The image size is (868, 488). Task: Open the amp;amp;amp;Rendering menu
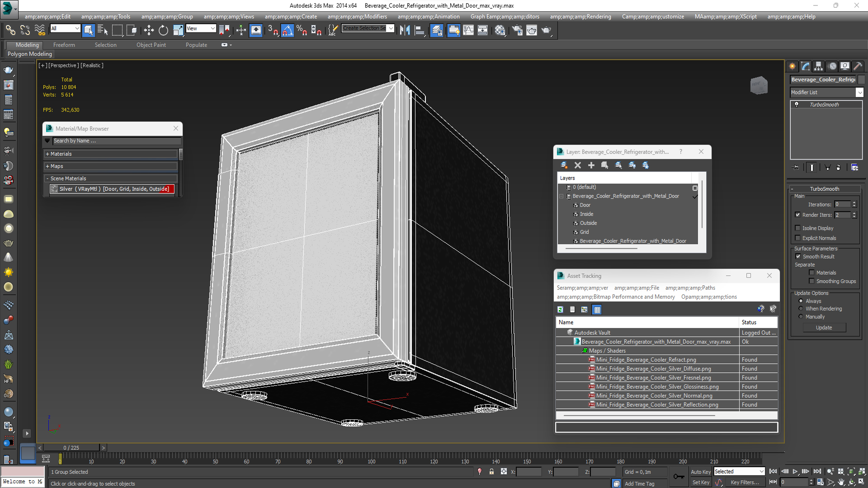pyautogui.click(x=595, y=16)
